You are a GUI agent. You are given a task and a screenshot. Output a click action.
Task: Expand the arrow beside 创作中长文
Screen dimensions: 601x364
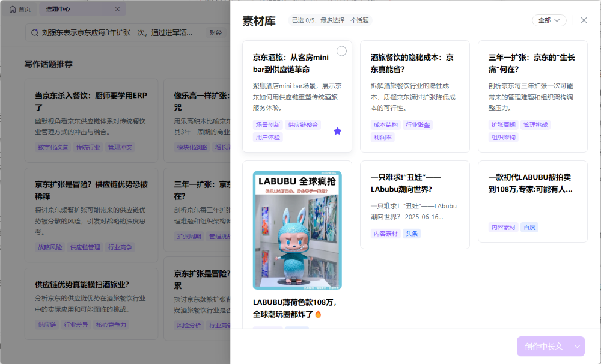coord(577,347)
